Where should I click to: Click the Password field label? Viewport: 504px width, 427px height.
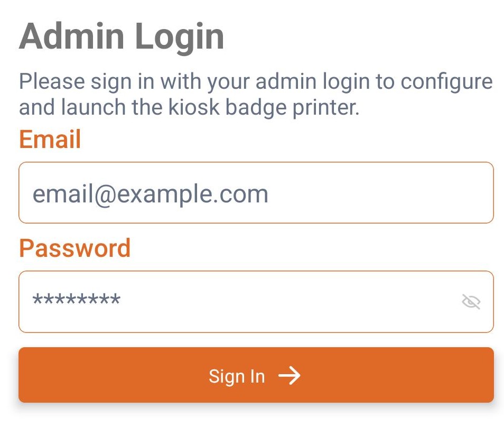click(x=74, y=248)
